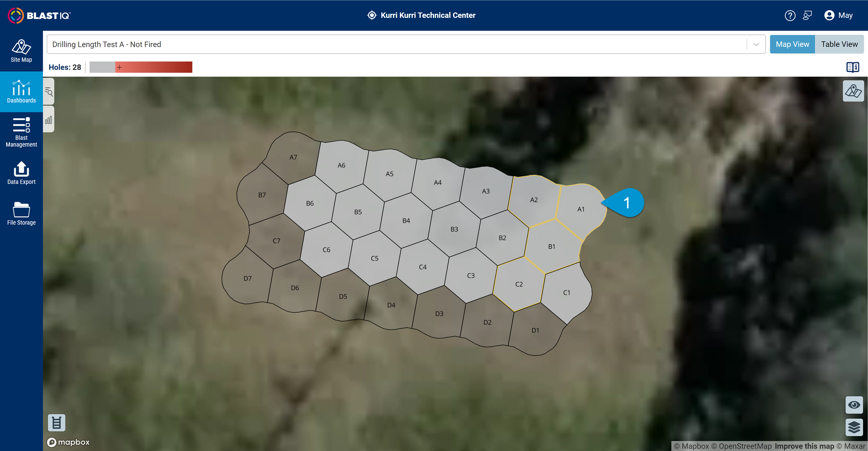Select hole B7 on the map
The height and width of the screenshot is (451, 868).
coord(262,195)
